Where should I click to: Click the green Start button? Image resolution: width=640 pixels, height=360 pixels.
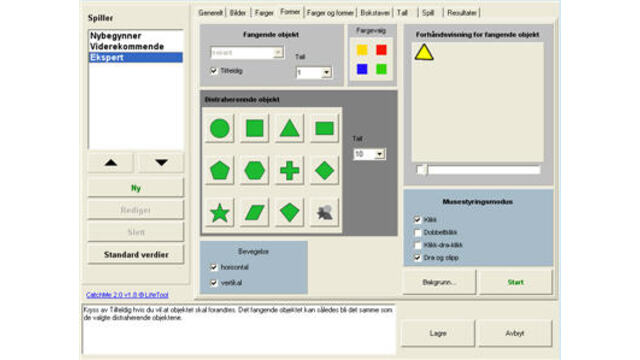click(516, 282)
